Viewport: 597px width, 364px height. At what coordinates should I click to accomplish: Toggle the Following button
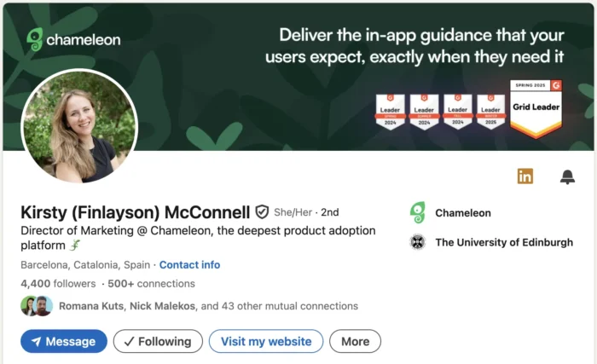[158, 341]
